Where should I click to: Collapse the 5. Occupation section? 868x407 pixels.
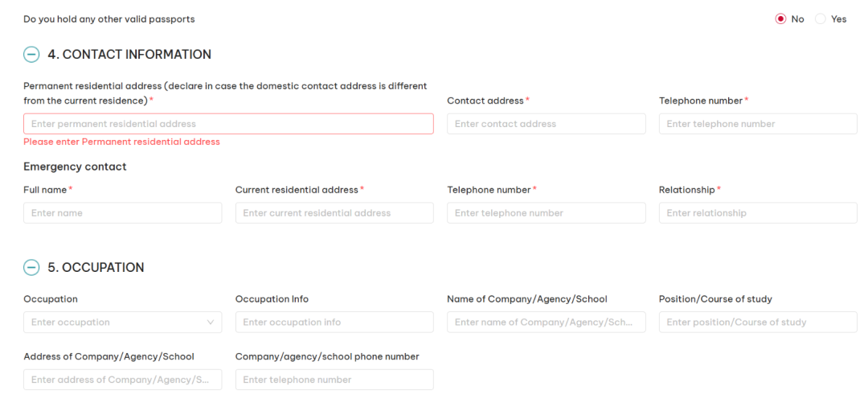(x=31, y=268)
